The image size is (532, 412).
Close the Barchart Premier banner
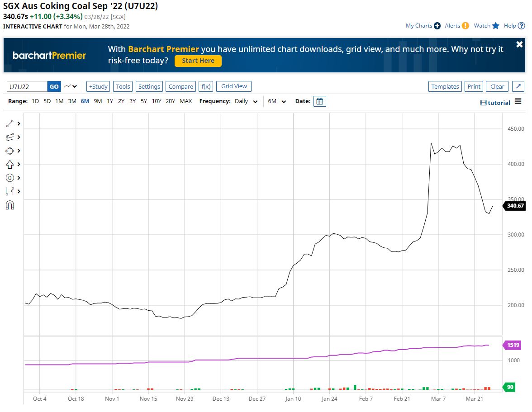[x=519, y=44]
